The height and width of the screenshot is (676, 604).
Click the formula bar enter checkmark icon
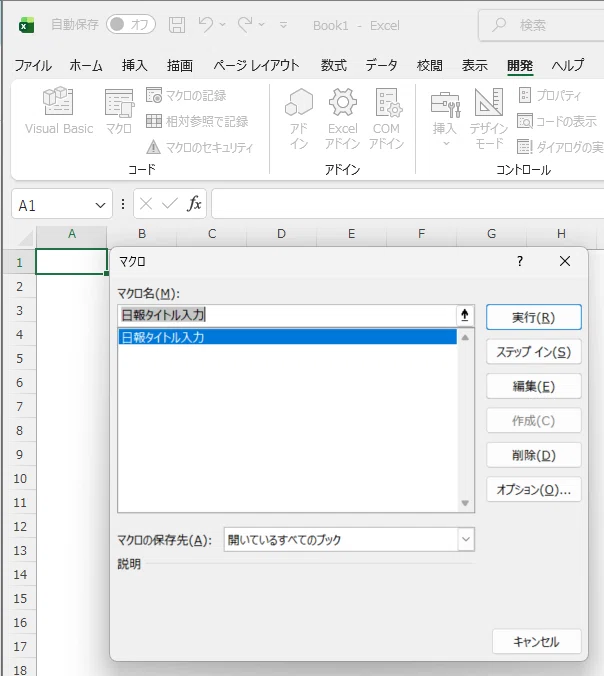coord(170,203)
